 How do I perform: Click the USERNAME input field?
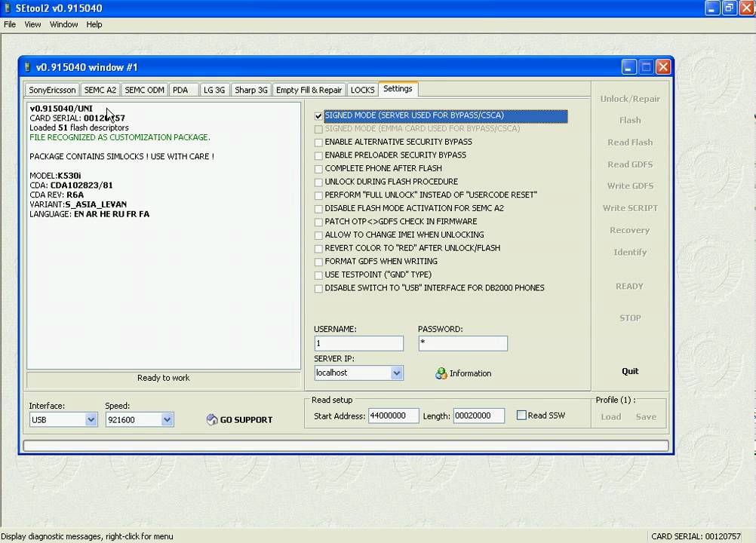(358, 343)
